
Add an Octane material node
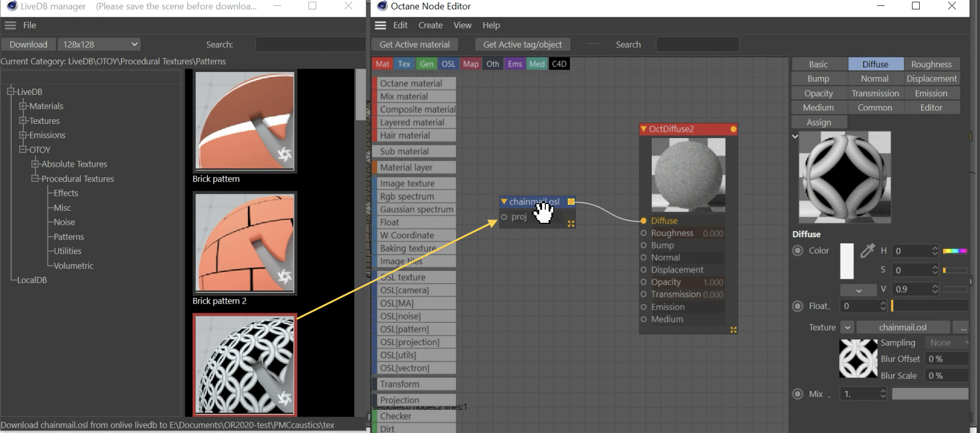point(415,83)
